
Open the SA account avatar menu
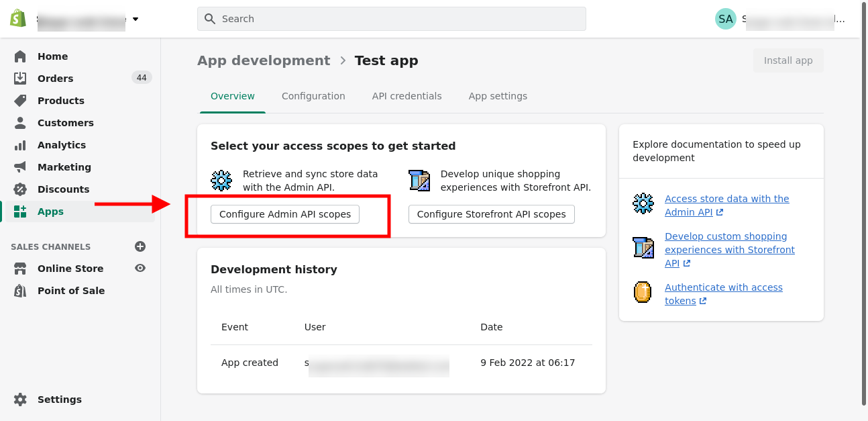pos(725,19)
